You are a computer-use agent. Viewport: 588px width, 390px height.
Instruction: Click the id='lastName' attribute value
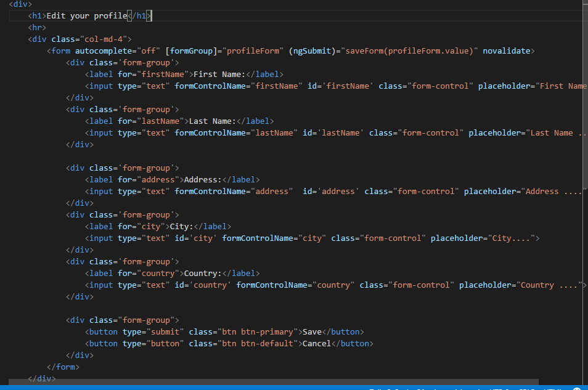[340, 132]
